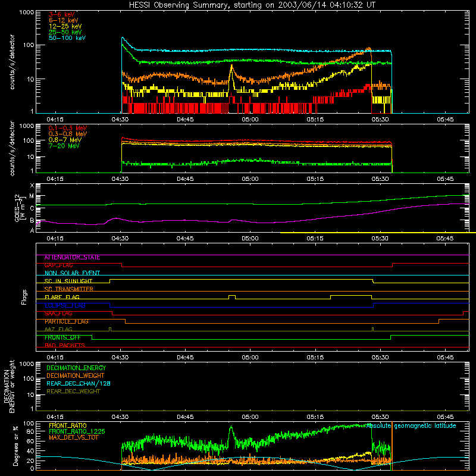The height and width of the screenshot is (476, 476).
Task: Select the 3-6 keV legend label
Action: [62, 14]
